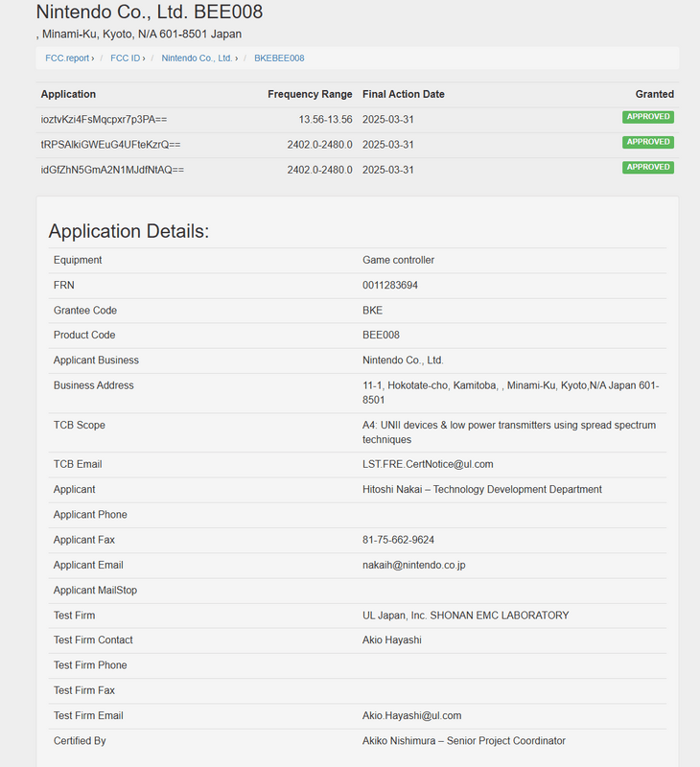Click TCB email LST.FRE.CertNotice@ul.com
The height and width of the screenshot is (767, 700).
point(428,464)
